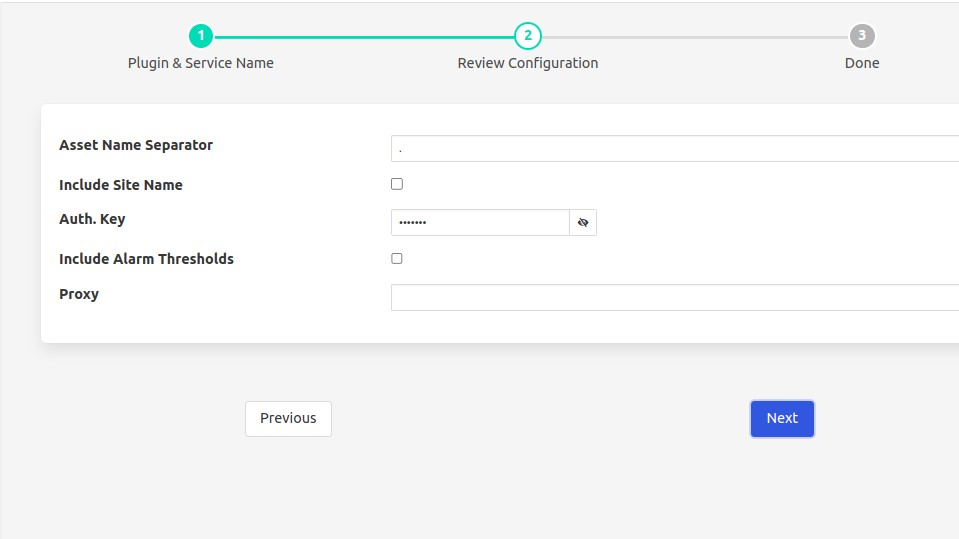Click the step 2 circle marker
959x539 pixels.
[x=527, y=36]
